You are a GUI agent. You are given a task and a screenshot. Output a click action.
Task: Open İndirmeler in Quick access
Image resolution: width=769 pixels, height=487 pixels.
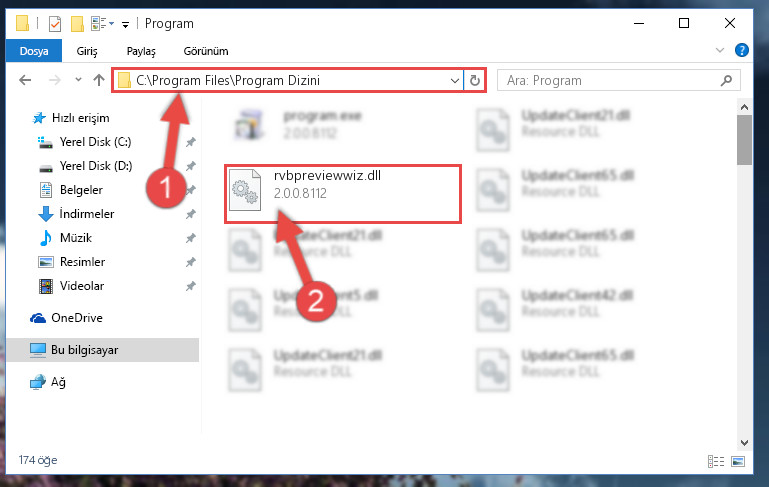pos(87,214)
